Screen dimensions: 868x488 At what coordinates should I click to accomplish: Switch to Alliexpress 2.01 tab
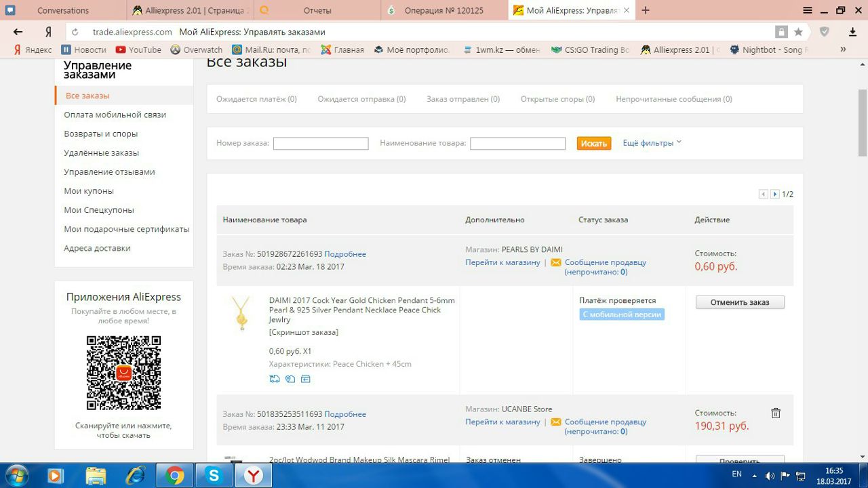190,10
